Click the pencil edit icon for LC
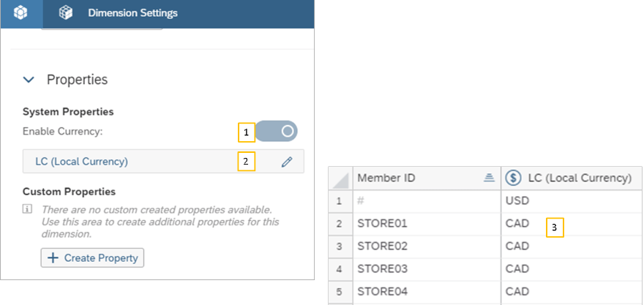Image resolution: width=644 pixels, height=305 pixels. (286, 162)
